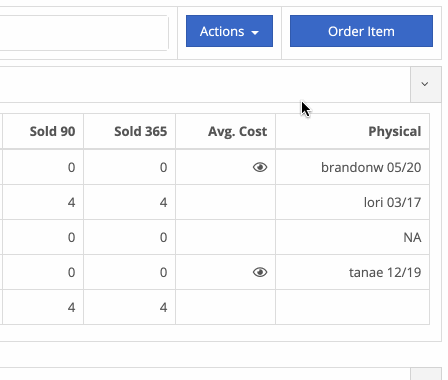
Task: Expand the lower panel chevron at bottom
Action: (425, 374)
